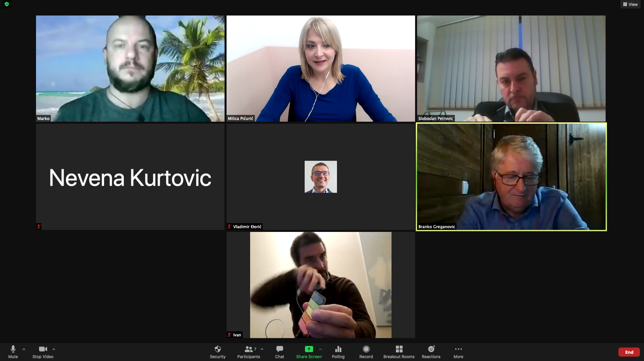Click muted mic icon beside Vladimir Đorić
This screenshot has width=644, height=361.
229,227
